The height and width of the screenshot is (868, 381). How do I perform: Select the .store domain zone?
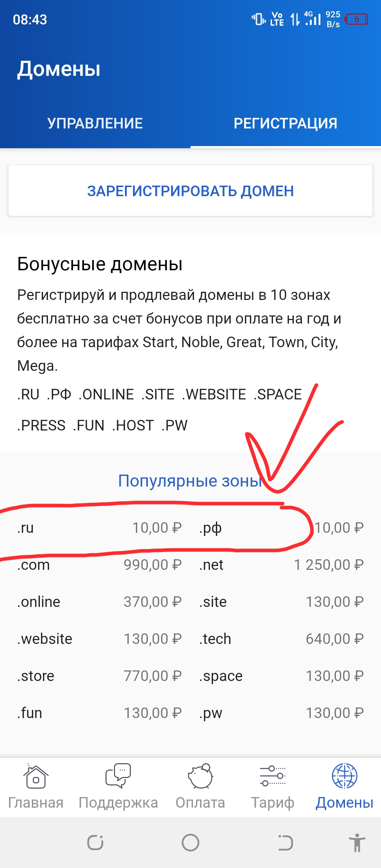click(99, 676)
